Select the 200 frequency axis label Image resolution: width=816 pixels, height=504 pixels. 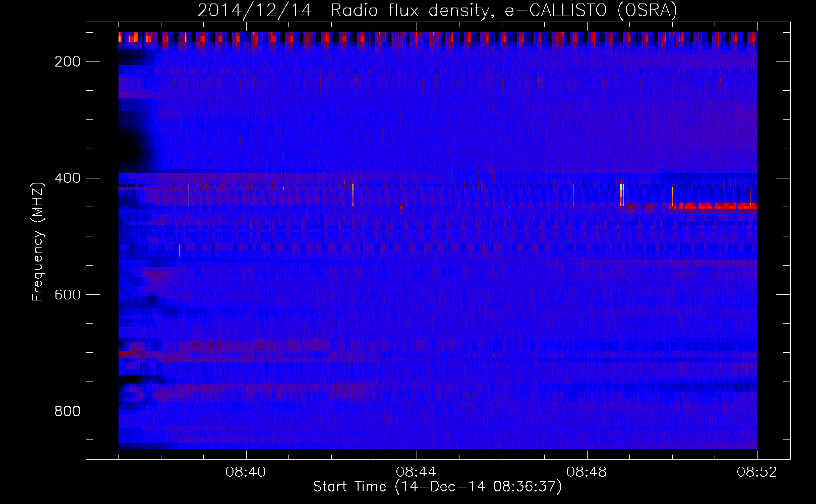pos(68,61)
